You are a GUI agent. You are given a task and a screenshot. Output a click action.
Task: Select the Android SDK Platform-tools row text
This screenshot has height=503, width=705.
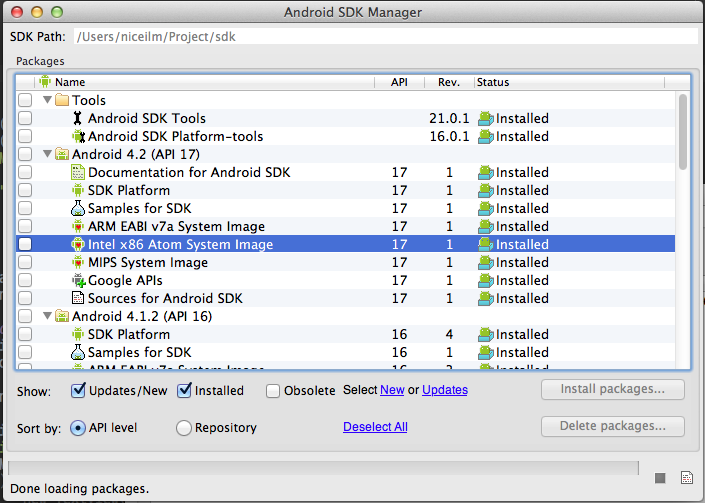175,136
